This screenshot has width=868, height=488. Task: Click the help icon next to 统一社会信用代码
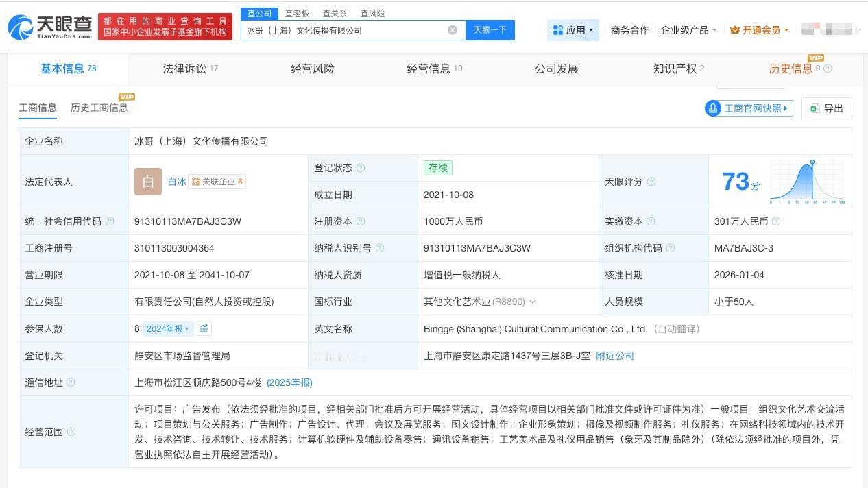click(110, 221)
